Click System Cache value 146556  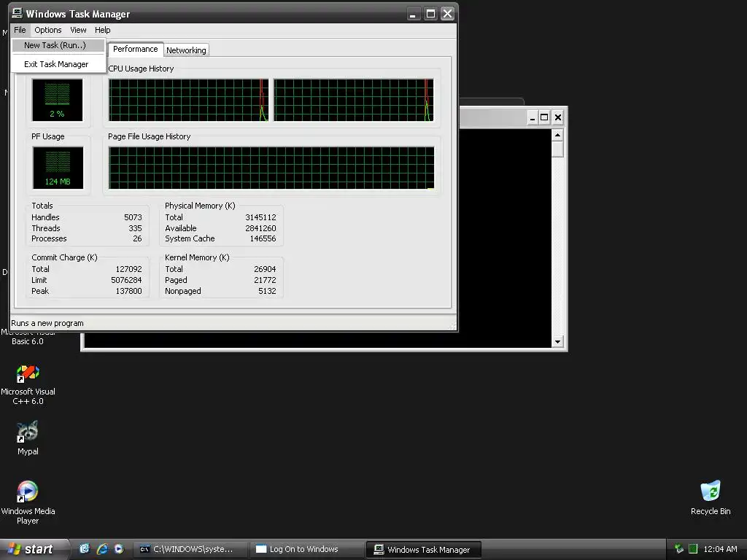[263, 238]
